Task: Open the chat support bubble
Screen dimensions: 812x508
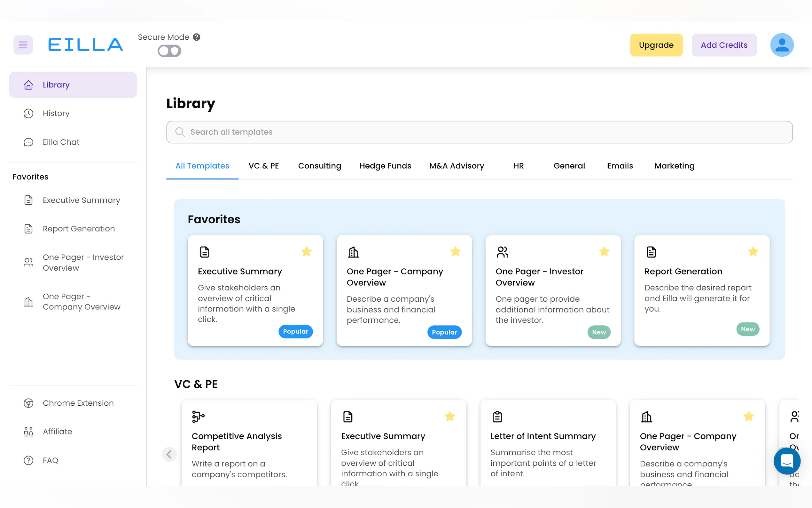Action: (786, 461)
